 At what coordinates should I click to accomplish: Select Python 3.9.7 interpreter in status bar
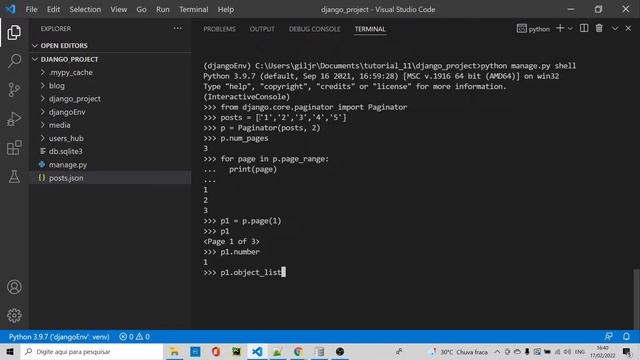pyautogui.click(x=59, y=337)
